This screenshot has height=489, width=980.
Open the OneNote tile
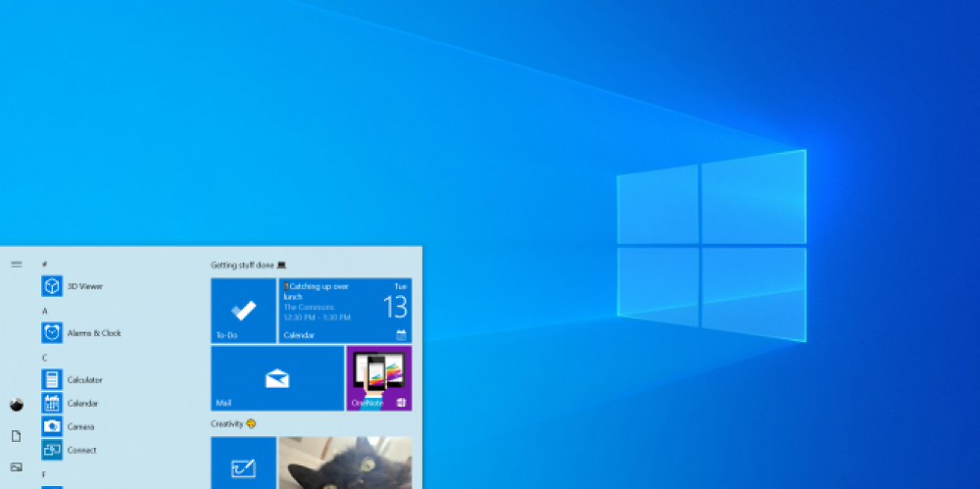pos(379,378)
